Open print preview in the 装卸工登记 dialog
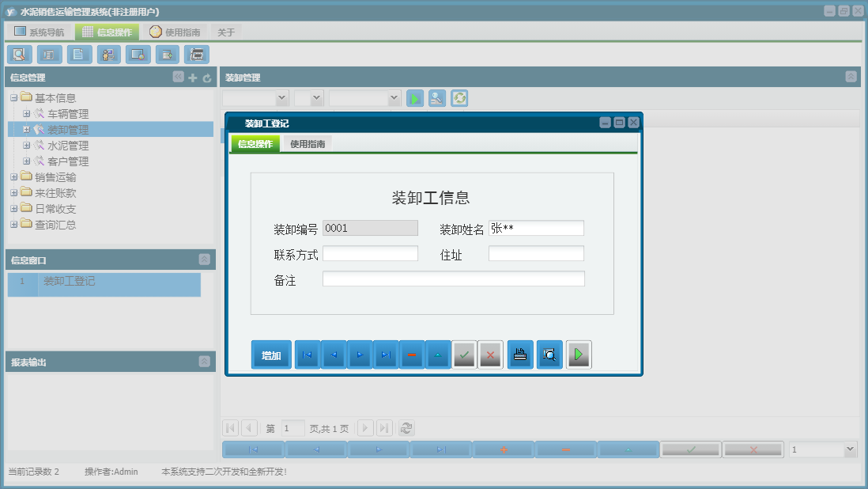This screenshot has width=868, height=489. [549, 354]
